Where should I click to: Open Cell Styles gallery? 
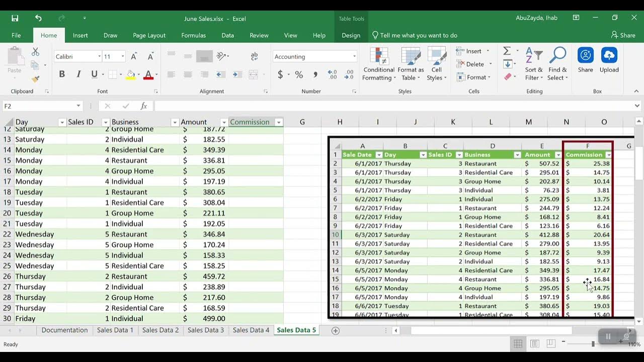pyautogui.click(x=436, y=64)
